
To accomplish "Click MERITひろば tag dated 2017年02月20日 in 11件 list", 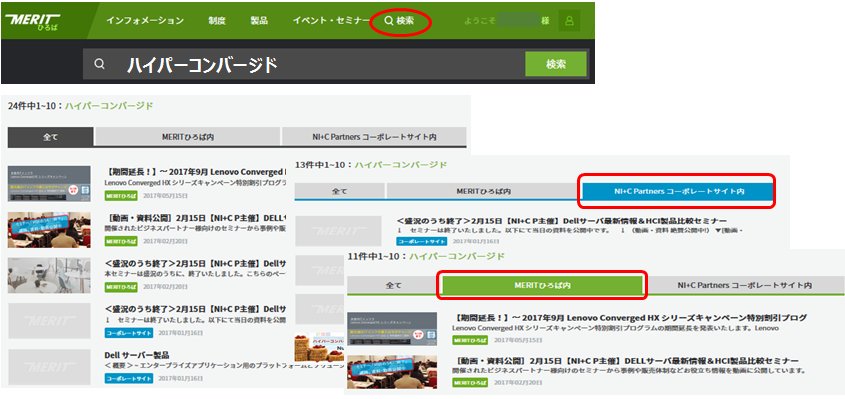I will pos(470,383).
